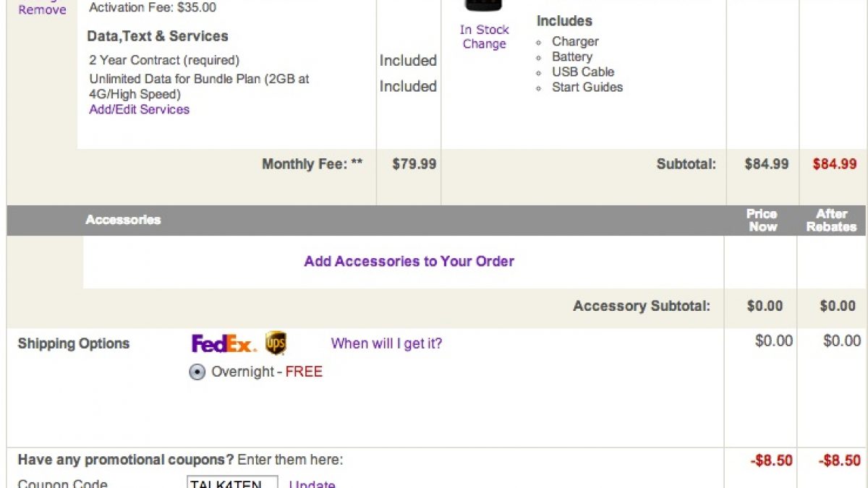Click the After Rebates column header
The height and width of the screenshot is (488, 868).
832,220
